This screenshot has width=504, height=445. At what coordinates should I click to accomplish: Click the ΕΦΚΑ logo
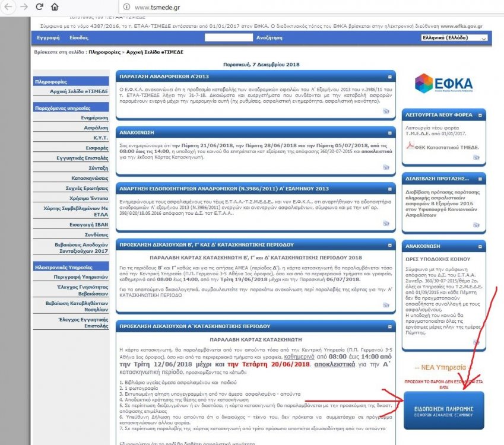[443, 85]
